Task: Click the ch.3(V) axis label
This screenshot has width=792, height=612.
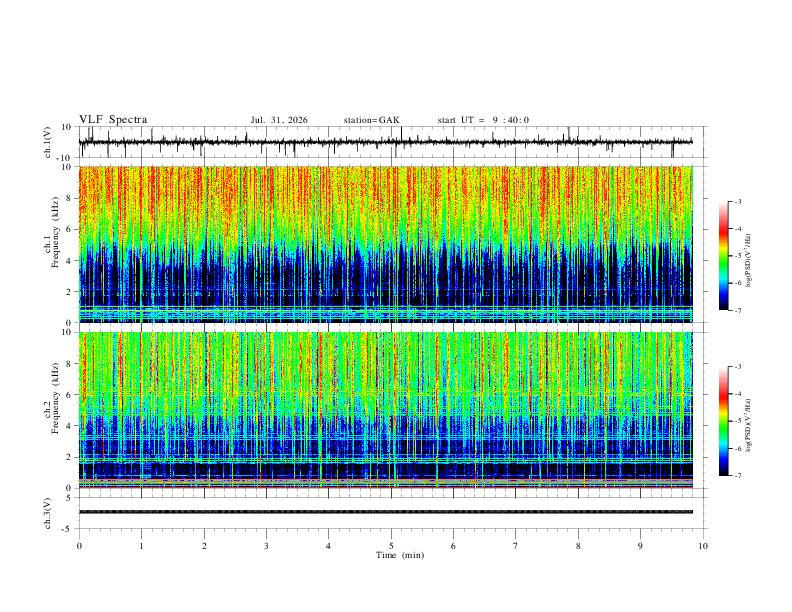Action: [x=48, y=514]
